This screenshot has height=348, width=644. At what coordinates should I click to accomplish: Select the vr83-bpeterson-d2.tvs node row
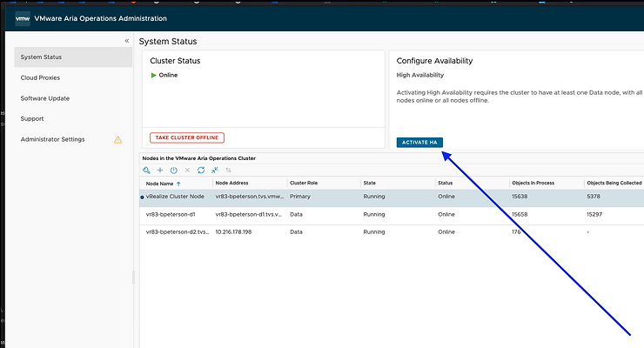click(392, 232)
